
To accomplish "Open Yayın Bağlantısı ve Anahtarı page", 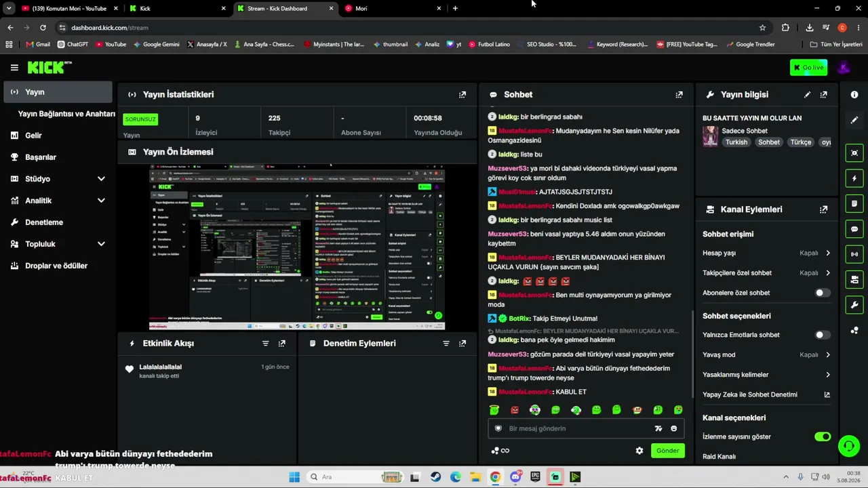I will [66, 114].
